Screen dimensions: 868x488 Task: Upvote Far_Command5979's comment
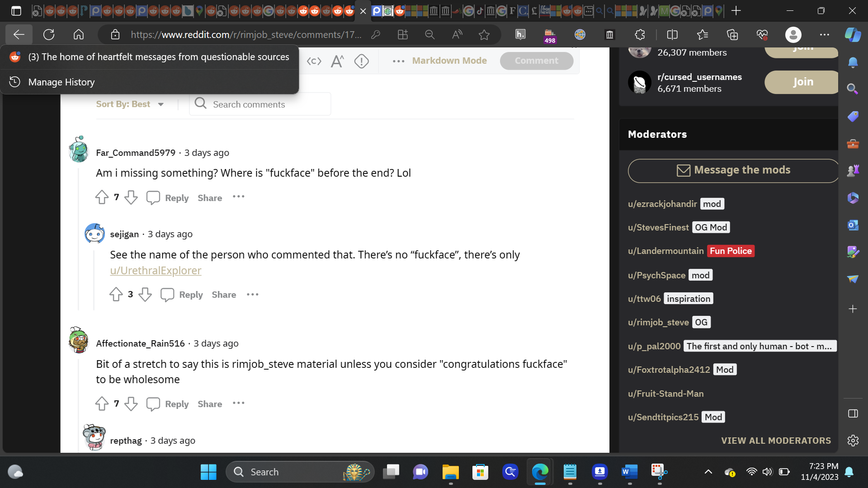pos(102,197)
